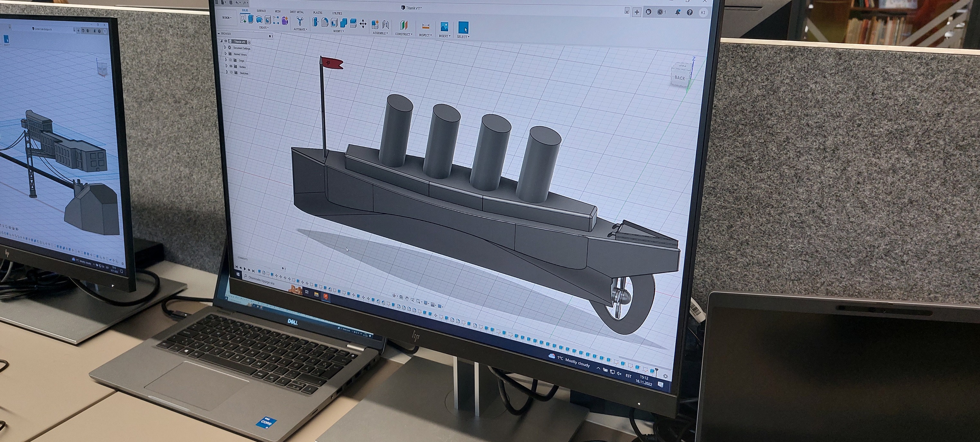The height and width of the screenshot is (442, 980).
Task: Click the Select tool icon
Action: pyautogui.click(x=463, y=28)
